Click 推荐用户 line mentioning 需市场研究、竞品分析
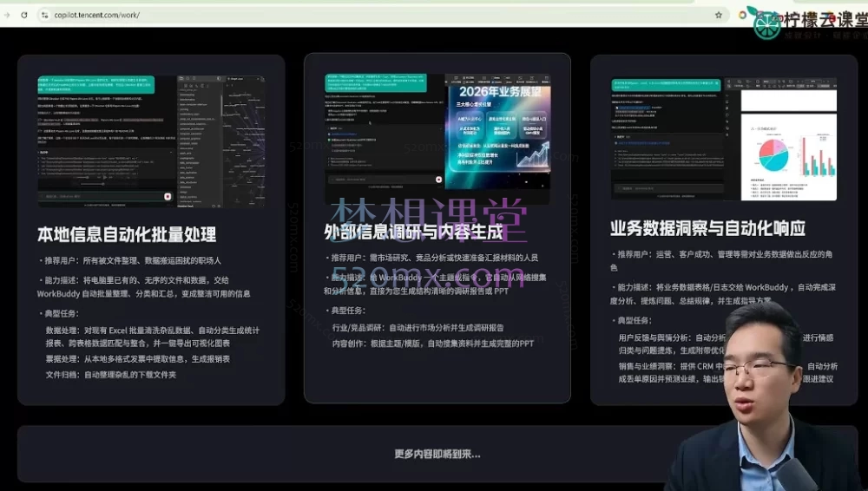The width and height of the screenshot is (868, 491). point(431,258)
